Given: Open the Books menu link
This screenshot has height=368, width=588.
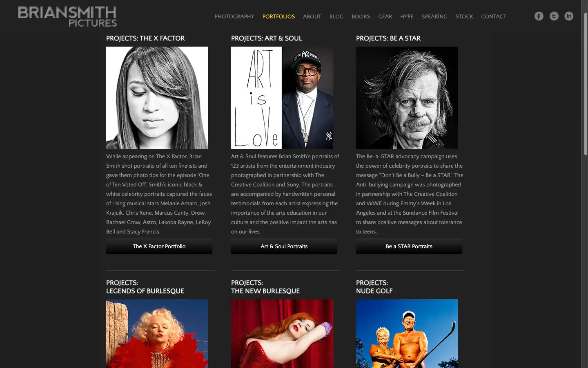Looking at the screenshot, I should (x=361, y=16).
